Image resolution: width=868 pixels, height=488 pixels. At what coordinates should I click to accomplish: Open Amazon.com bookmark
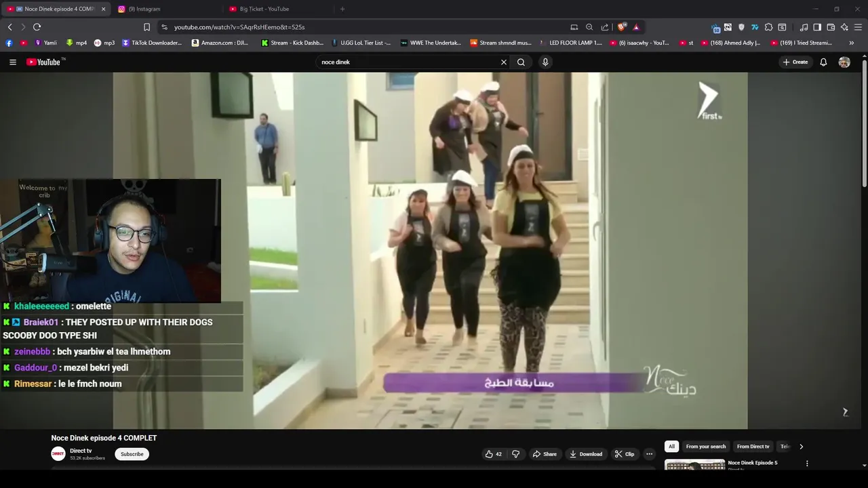click(220, 43)
